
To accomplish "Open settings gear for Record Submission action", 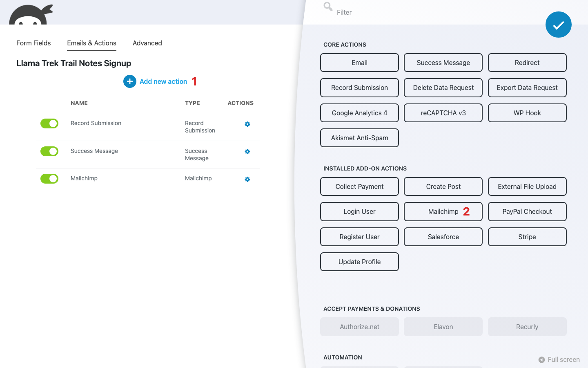I will (x=247, y=124).
